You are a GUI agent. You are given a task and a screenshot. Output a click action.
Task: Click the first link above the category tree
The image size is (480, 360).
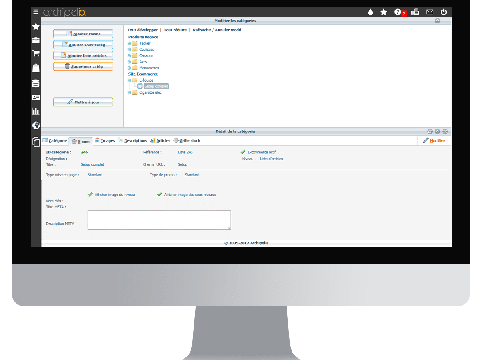click(143, 30)
